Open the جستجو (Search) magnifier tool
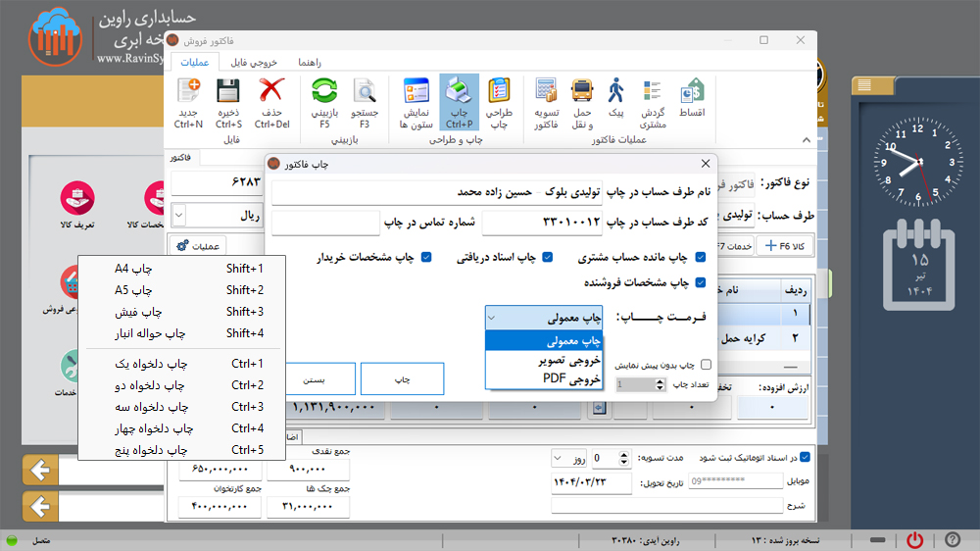This screenshot has height=551, width=980. (x=365, y=95)
